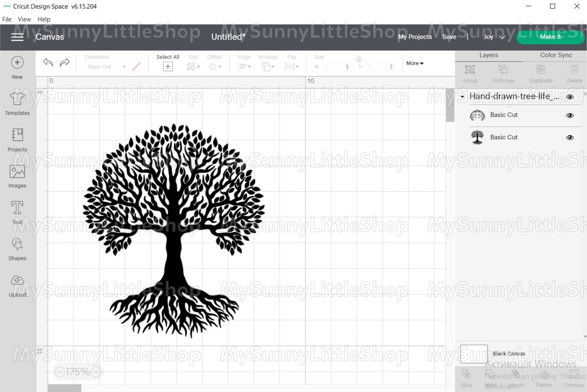Click the Contour icon
The width and height of the screenshot is (587, 392).
click(573, 375)
